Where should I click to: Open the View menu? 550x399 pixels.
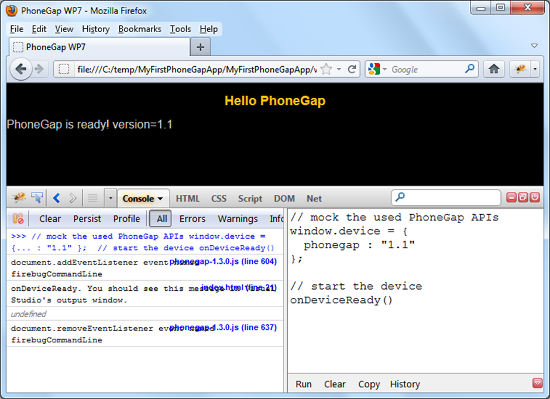[x=64, y=29]
